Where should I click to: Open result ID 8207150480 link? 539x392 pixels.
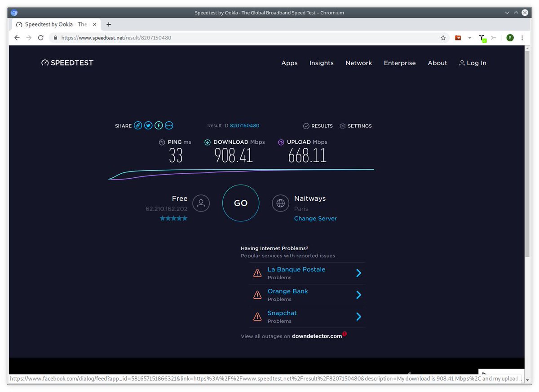point(244,126)
